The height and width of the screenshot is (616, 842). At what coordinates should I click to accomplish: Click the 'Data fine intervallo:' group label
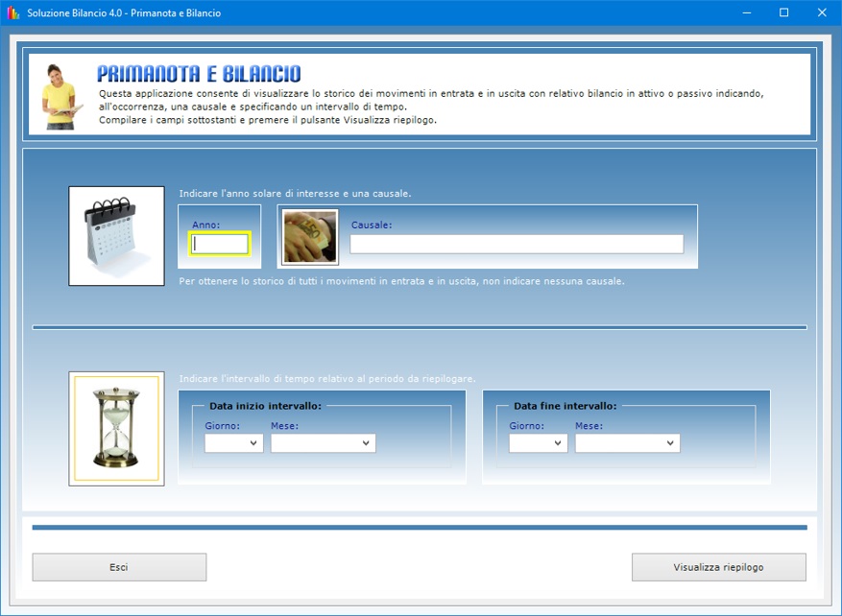(565, 406)
